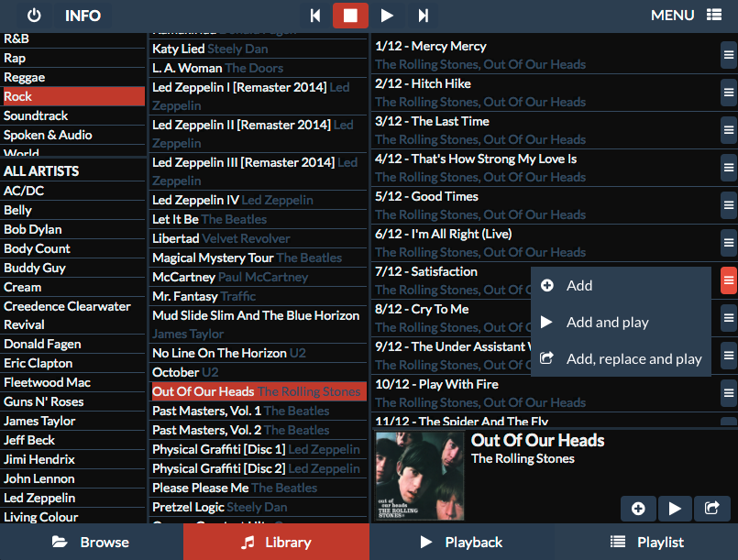Open track menu for That's How Strong My Love Is

coord(728,168)
